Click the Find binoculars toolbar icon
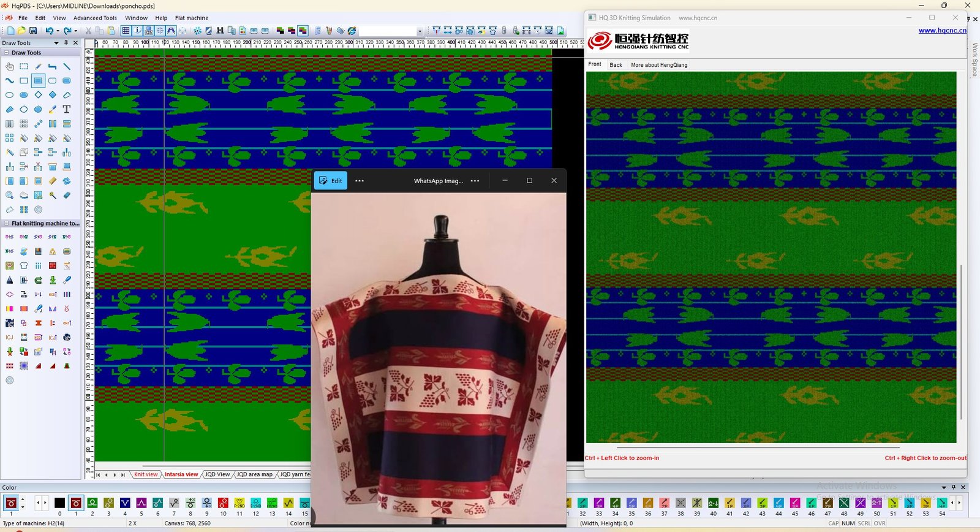The width and height of the screenshot is (980, 532). point(220,31)
